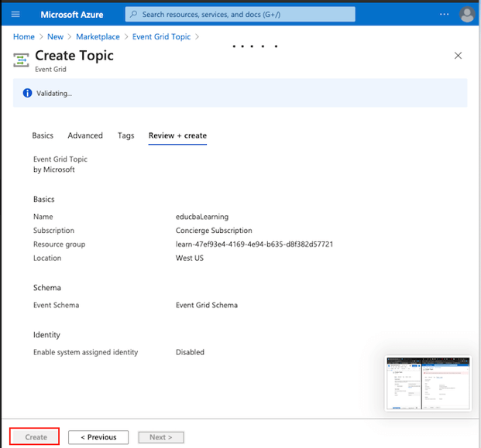Open the user account avatar
The height and width of the screenshot is (448, 481).
(x=467, y=14)
